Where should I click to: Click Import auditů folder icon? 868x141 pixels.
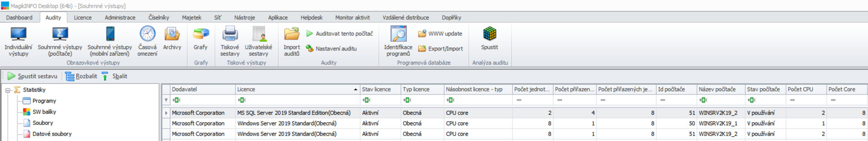(292, 34)
